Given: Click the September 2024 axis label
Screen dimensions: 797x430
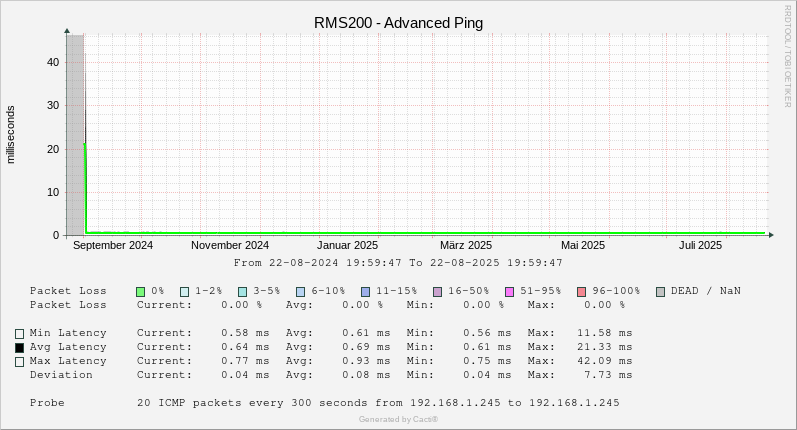Looking at the screenshot, I should coord(113,245).
